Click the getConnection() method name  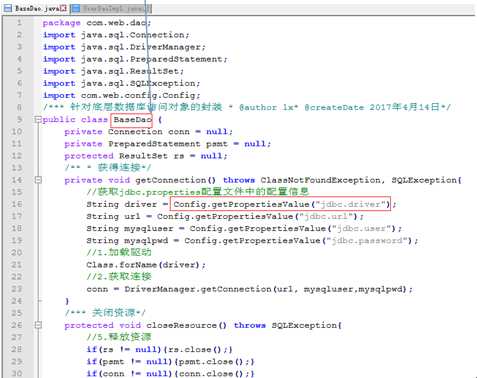click(x=175, y=180)
